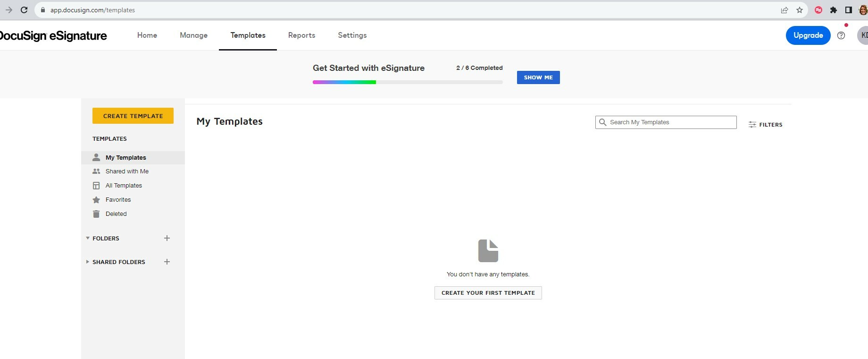868x359 pixels.
Task: Open the Manage tab
Action: (194, 35)
